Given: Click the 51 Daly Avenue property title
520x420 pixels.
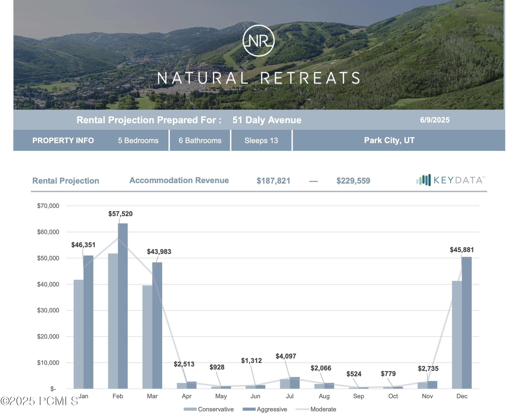Looking at the screenshot, I should [267, 120].
